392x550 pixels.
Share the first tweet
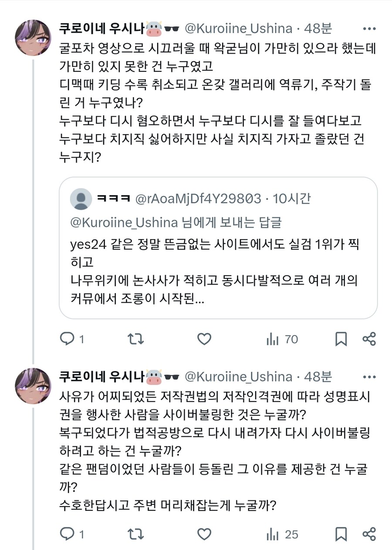click(x=370, y=339)
